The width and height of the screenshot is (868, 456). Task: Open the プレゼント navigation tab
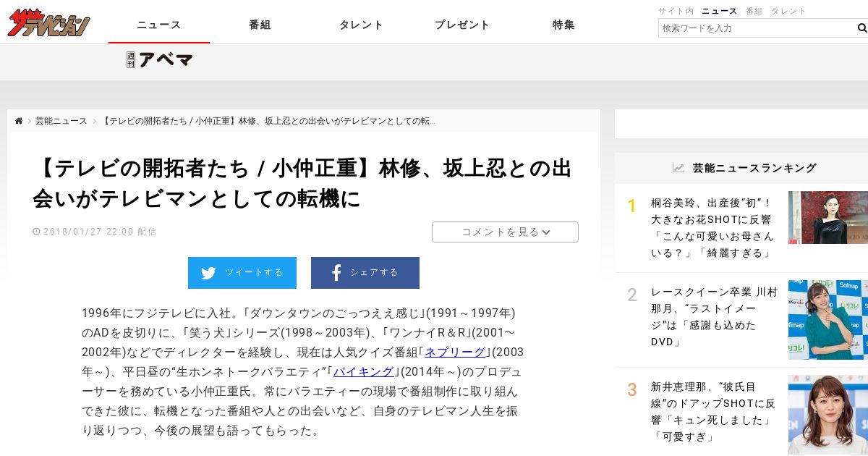[x=463, y=25]
